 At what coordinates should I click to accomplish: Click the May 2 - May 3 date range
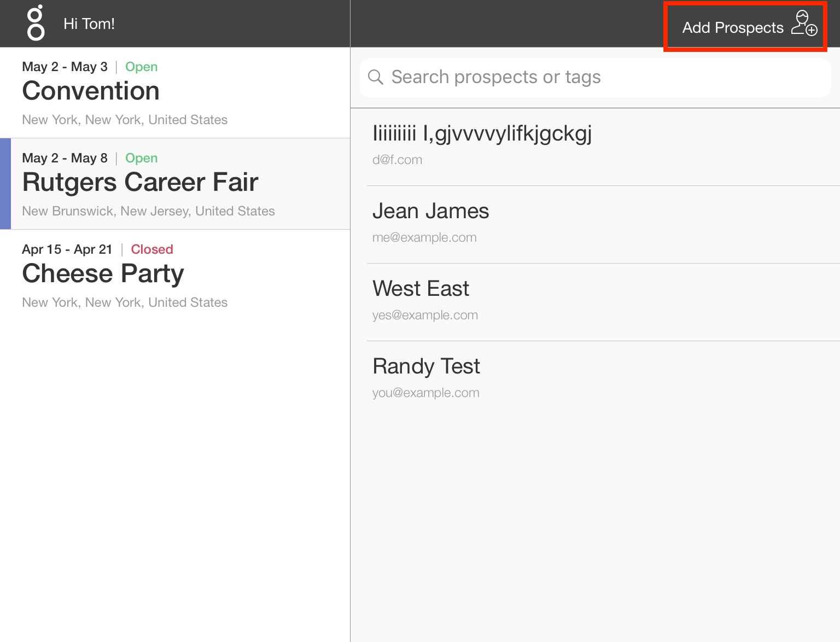[65, 67]
